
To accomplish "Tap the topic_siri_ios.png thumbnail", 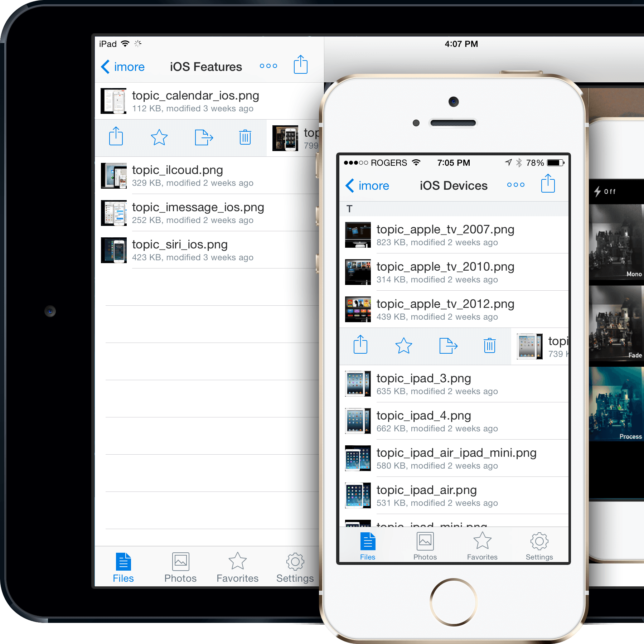I will (x=113, y=250).
